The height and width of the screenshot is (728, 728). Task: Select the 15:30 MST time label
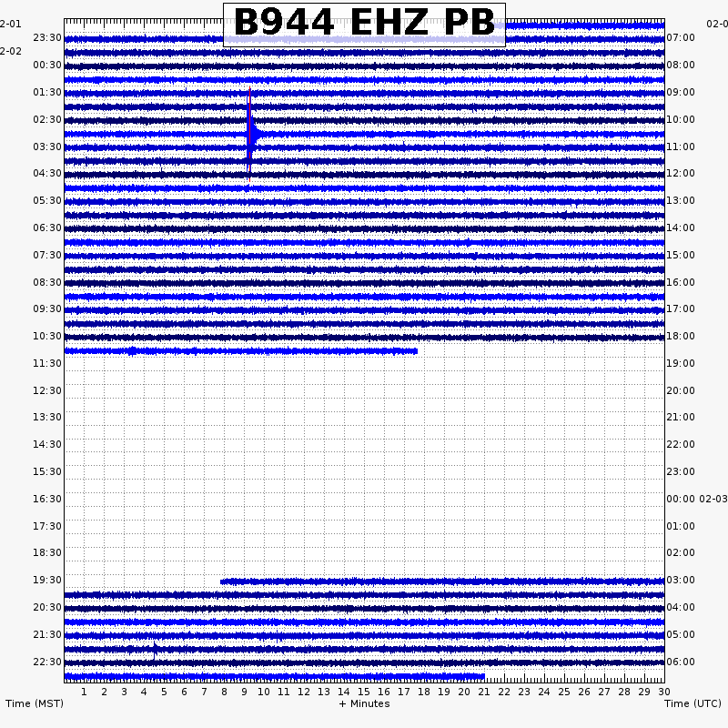(x=47, y=471)
